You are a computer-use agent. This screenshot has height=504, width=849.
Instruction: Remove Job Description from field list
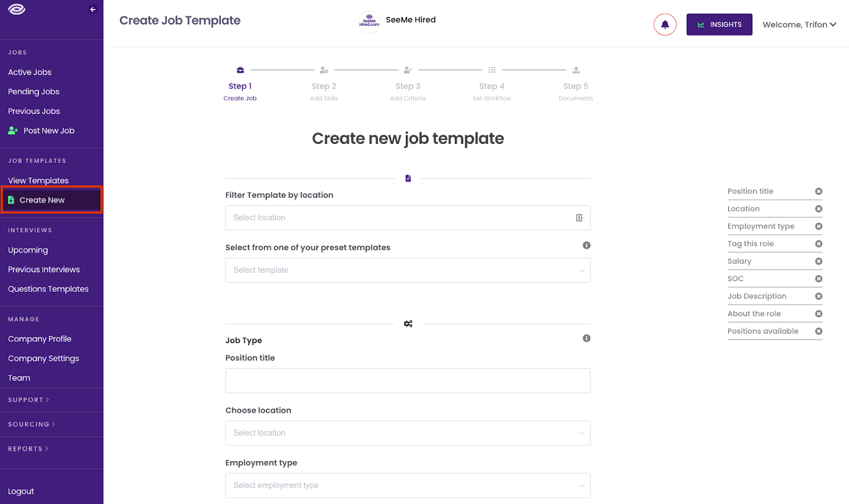coord(819,297)
